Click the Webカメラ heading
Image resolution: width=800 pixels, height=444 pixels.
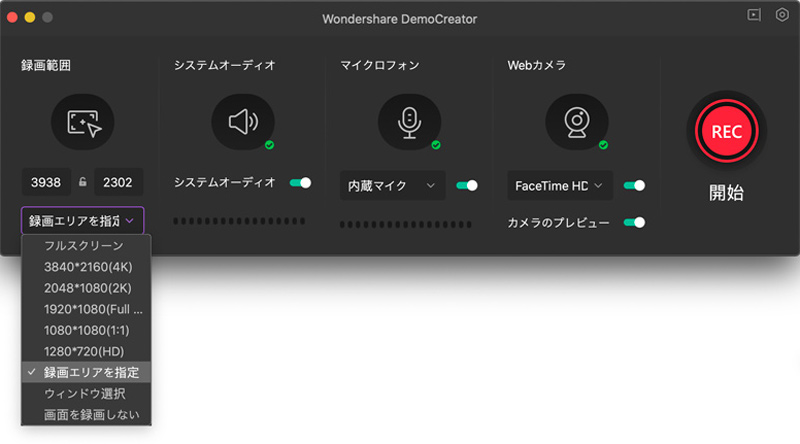pos(536,65)
